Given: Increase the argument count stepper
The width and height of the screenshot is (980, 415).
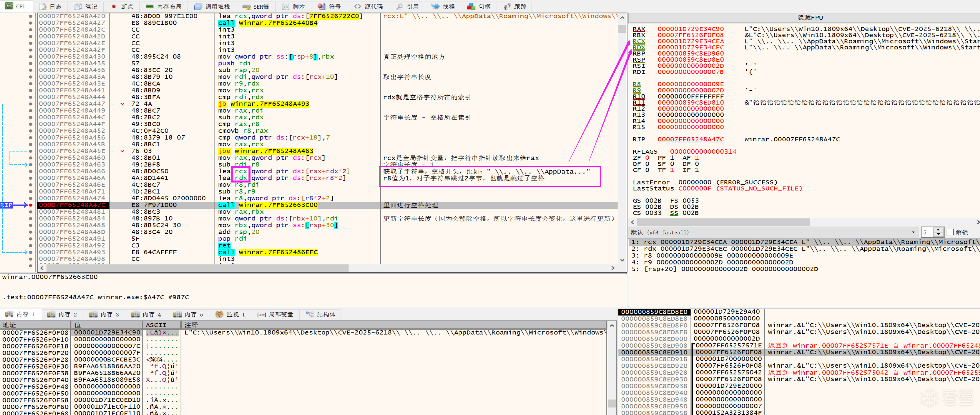Looking at the screenshot, I should click(938, 230).
